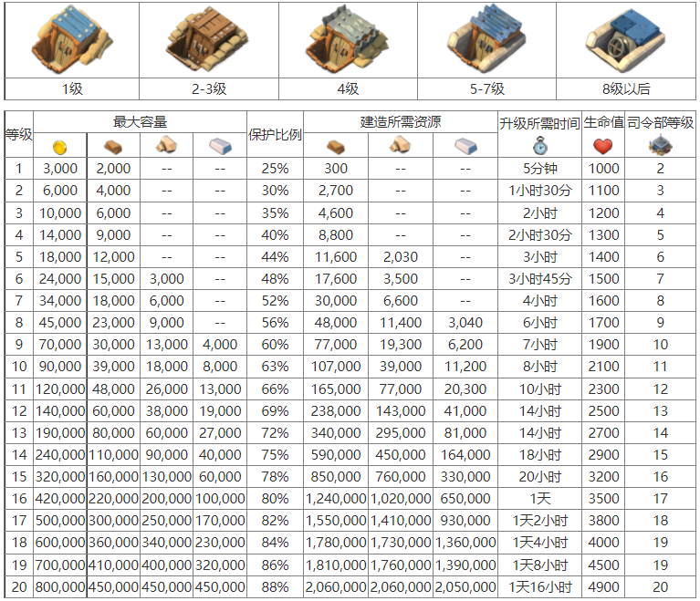Click the 司令部等级 column header
The height and width of the screenshot is (601, 700).
click(x=660, y=122)
